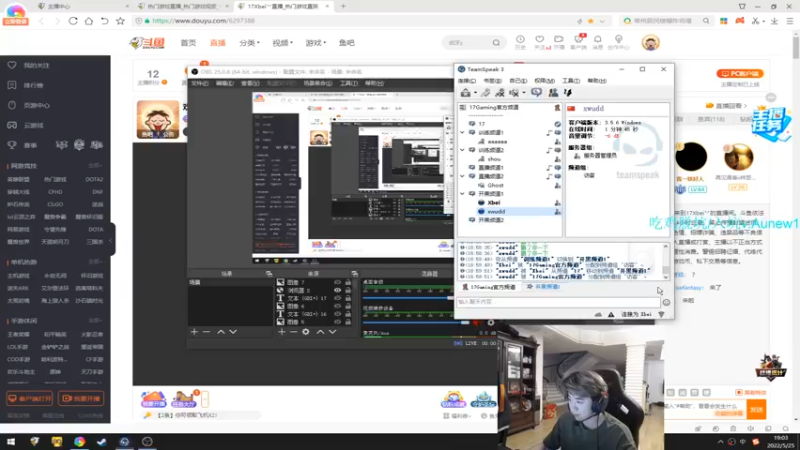This screenshot has width=800, height=450.
Task: Collapse 训练频道1 channel in TeamSpeak tree
Action: [463, 133]
